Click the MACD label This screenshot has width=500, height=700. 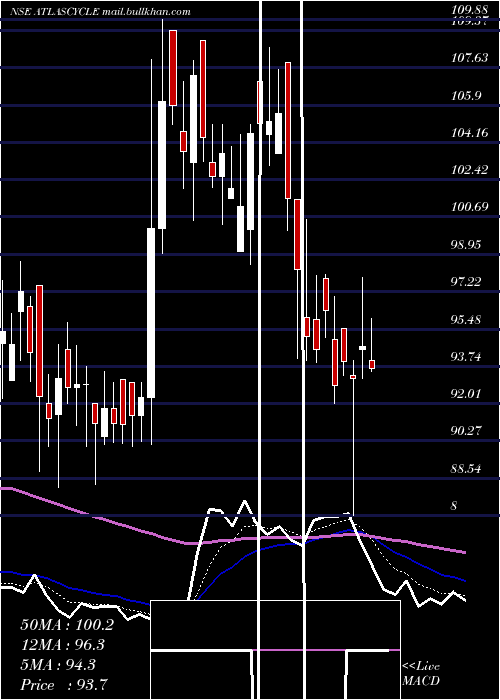(421, 681)
